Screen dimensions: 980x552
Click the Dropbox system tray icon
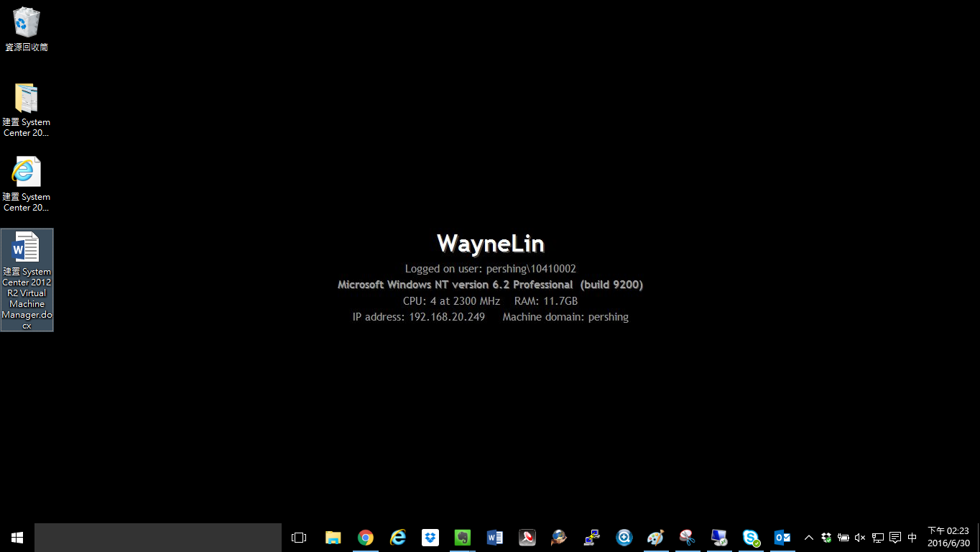click(x=826, y=538)
